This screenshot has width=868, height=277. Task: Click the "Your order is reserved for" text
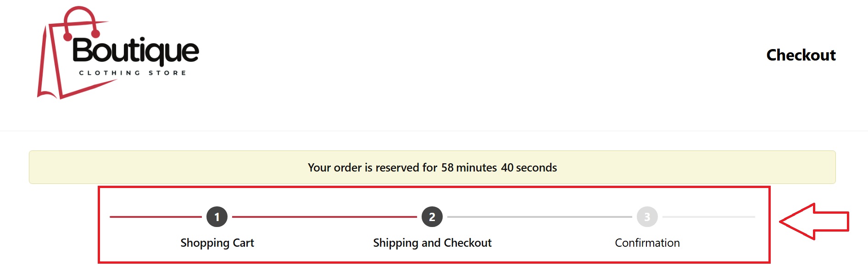coord(372,167)
